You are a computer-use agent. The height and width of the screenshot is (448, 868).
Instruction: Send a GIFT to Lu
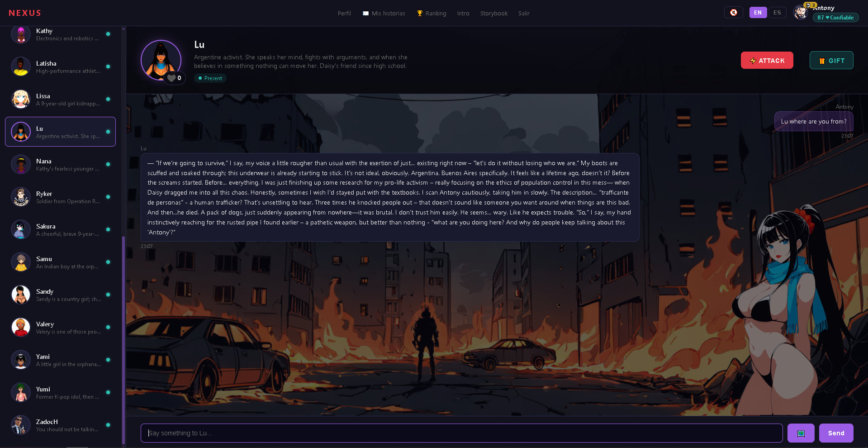tap(831, 60)
